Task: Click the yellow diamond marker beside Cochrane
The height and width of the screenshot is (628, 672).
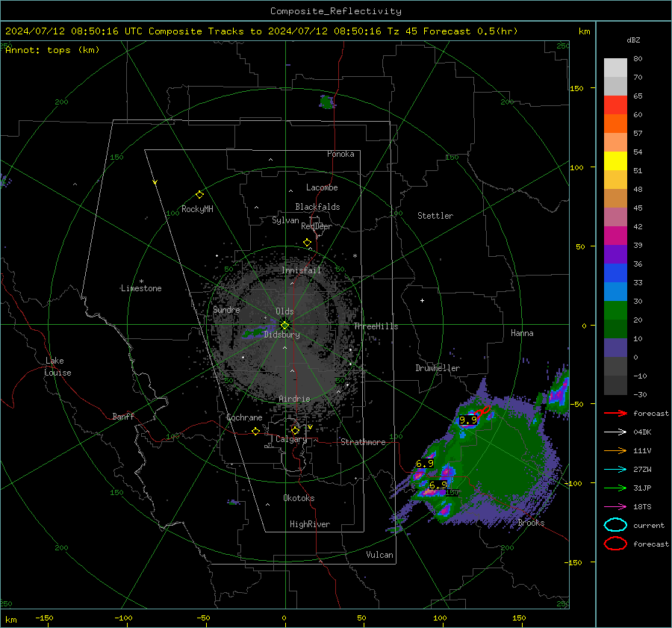Action: (255, 432)
